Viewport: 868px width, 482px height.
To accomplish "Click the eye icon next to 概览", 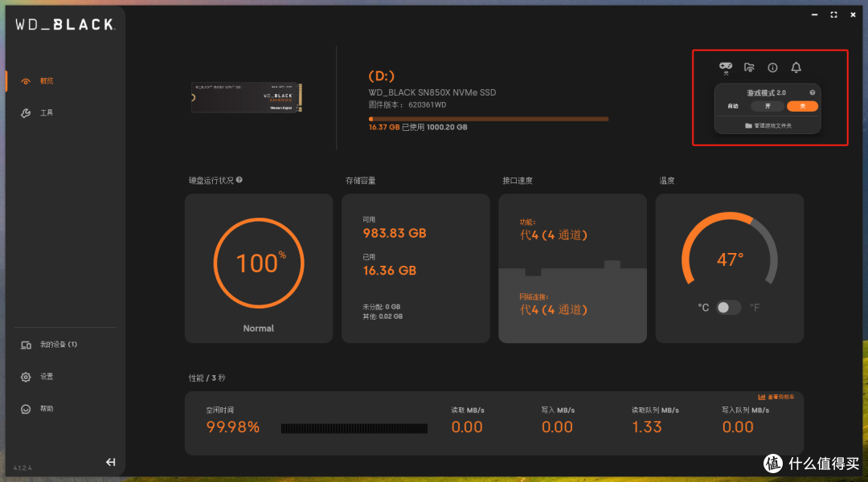I will coord(26,81).
